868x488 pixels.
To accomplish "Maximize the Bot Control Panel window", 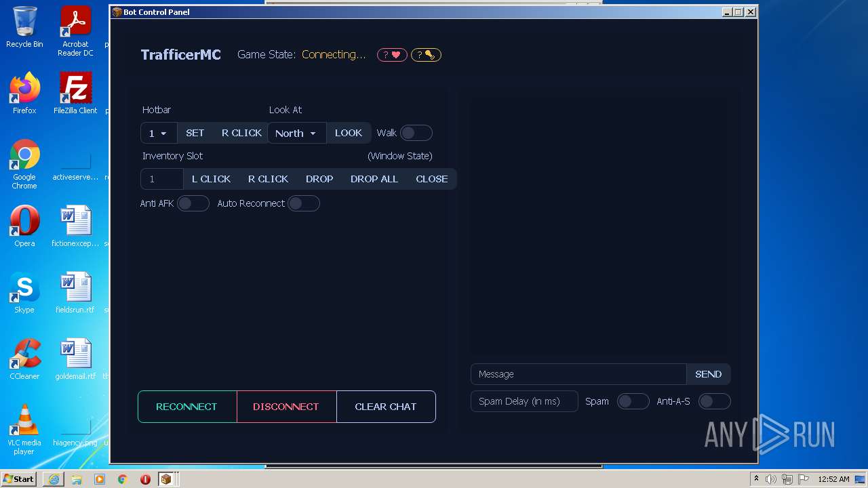I will tap(738, 12).
